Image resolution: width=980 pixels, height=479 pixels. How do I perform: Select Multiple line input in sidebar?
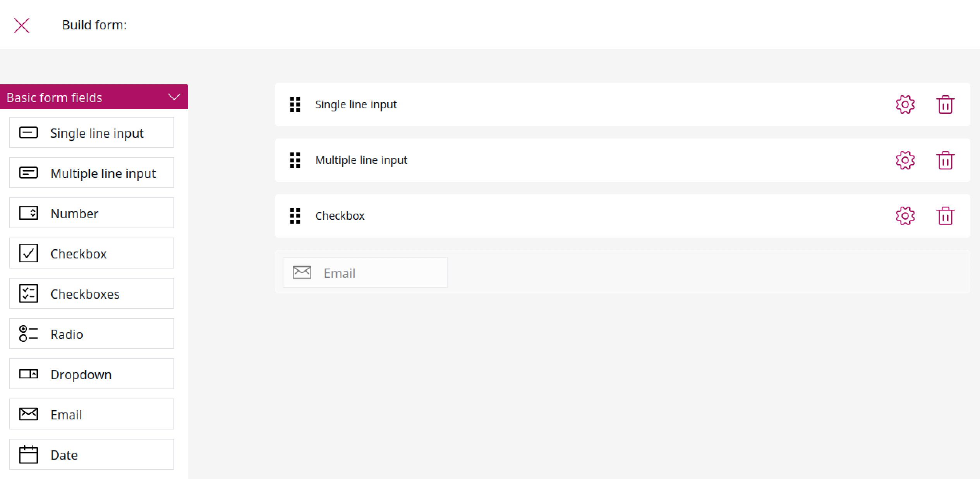[x=92, y=173]
